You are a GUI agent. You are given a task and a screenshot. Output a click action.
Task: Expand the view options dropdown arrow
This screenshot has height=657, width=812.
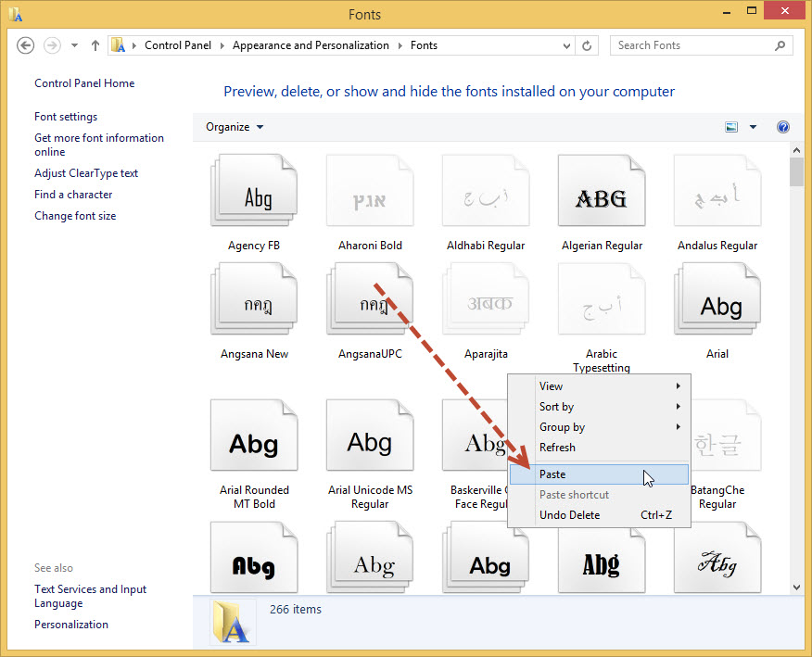[x=753, y=127]
